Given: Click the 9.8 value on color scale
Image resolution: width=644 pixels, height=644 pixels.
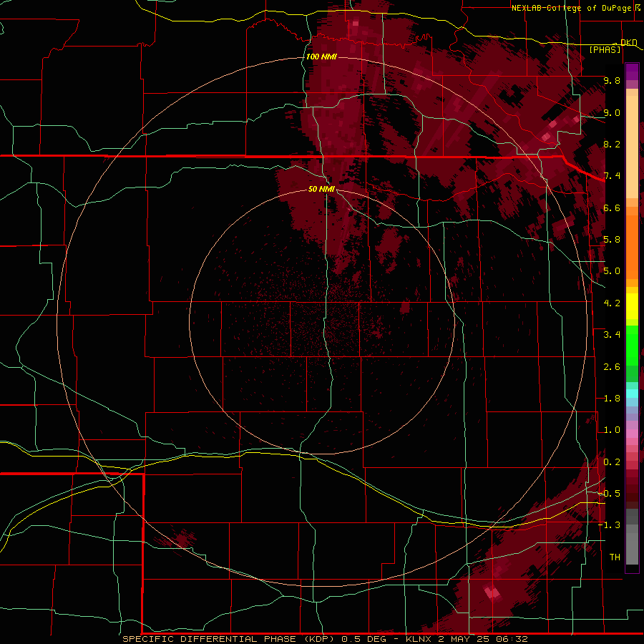Looking at the screenshot, I should [x=612, y=80].
